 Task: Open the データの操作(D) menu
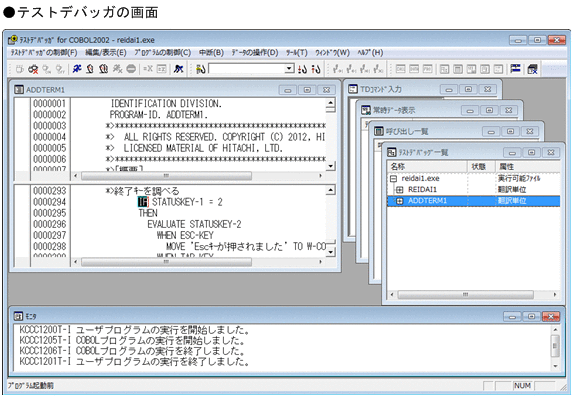click(255, 52)
